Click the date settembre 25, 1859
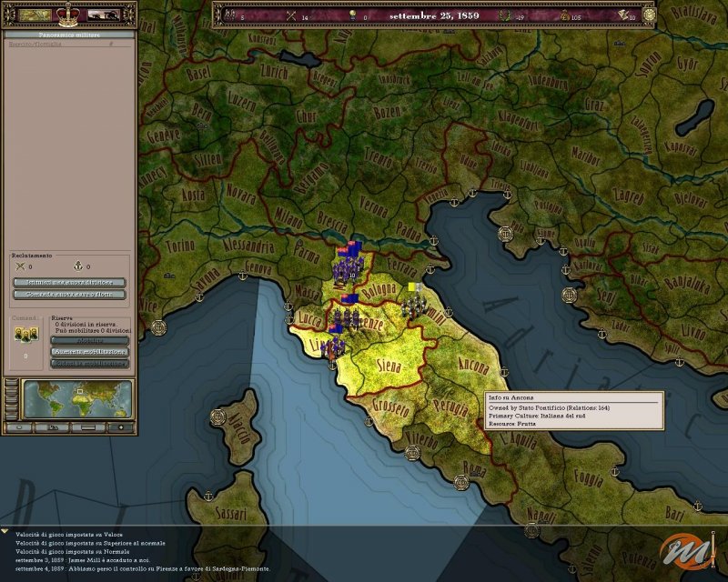Viewport: 728px width, 582px height. coord(427,15)
